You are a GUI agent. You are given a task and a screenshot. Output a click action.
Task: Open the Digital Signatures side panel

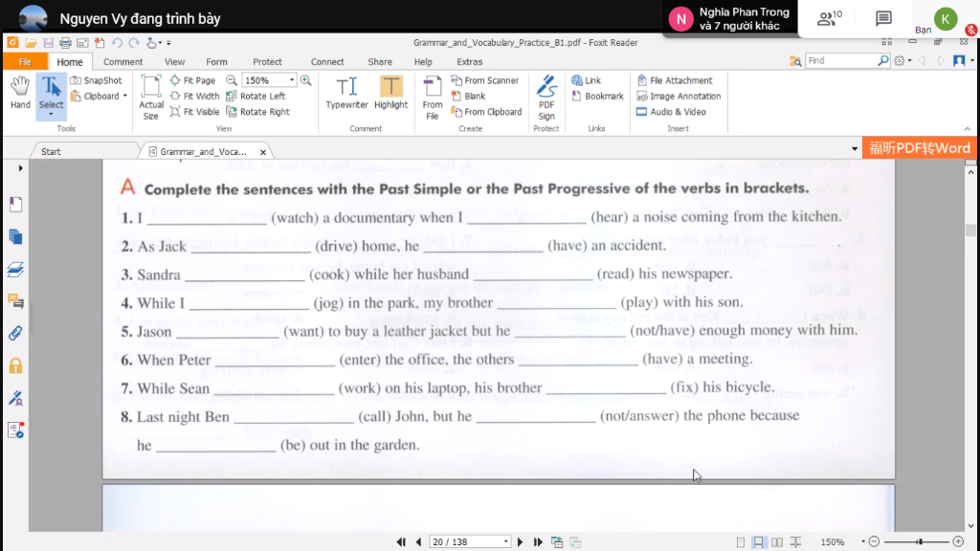click(15, 398)
